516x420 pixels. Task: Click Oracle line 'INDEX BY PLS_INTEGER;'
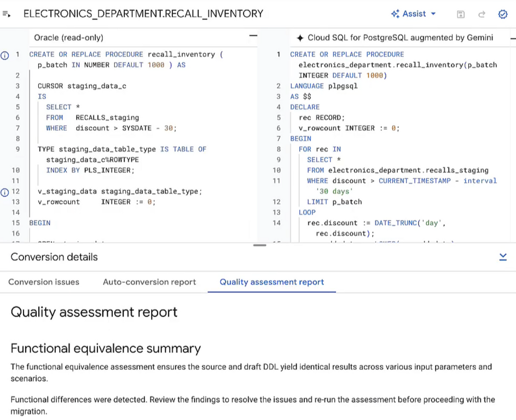(x=90, y=170)
